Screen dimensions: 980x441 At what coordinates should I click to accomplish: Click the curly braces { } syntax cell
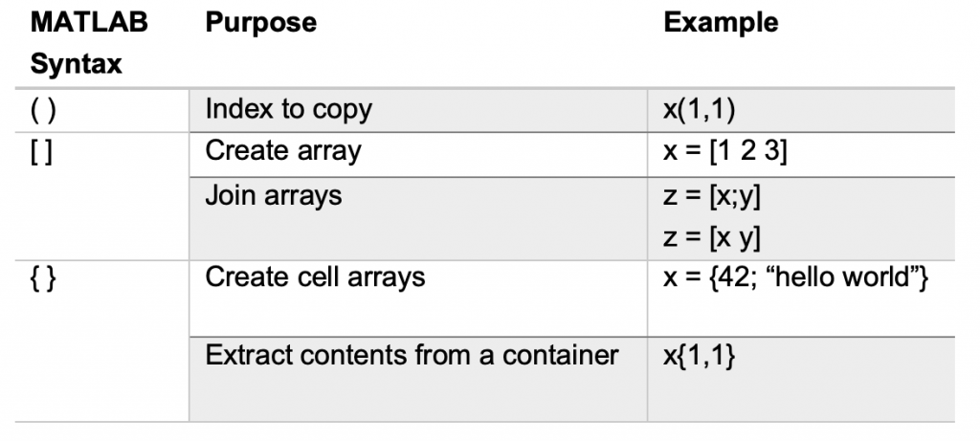coord(44,277)
